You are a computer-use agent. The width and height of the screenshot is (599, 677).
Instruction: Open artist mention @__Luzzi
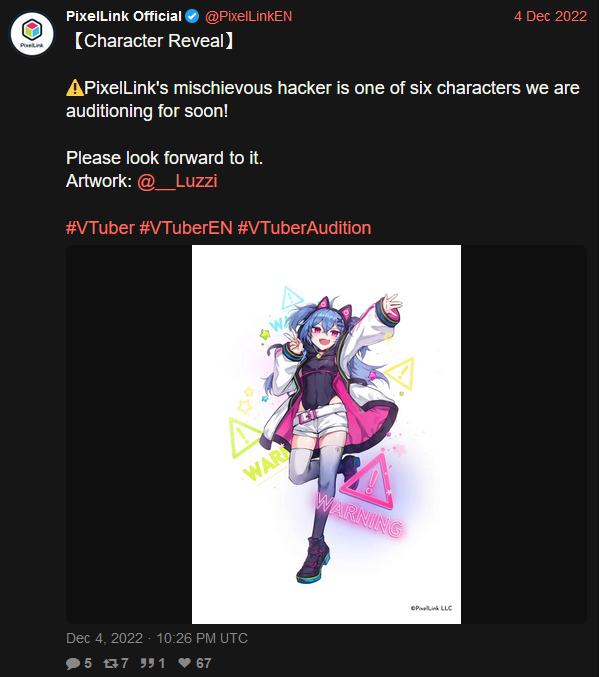tap(177, 181)
